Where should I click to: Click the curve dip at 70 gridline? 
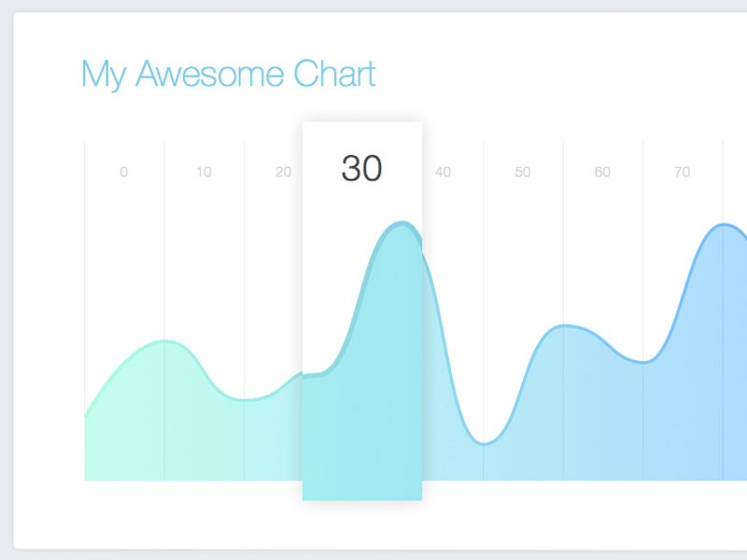(643, 362)
